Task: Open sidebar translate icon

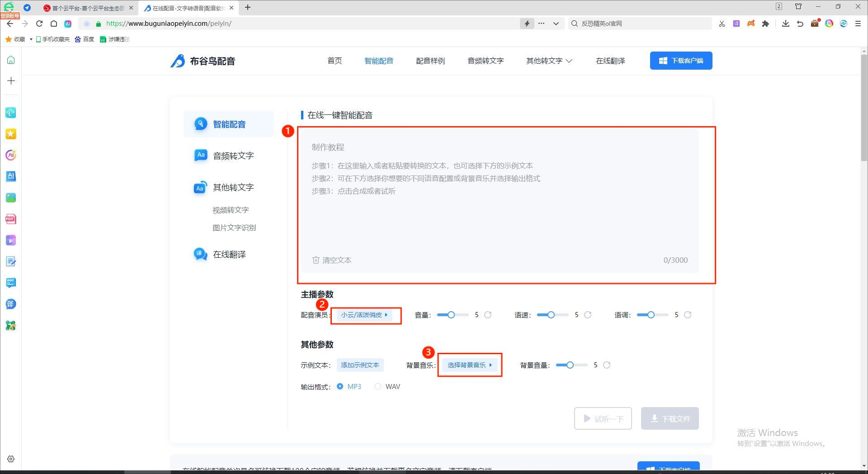Action: coord(11,304)
